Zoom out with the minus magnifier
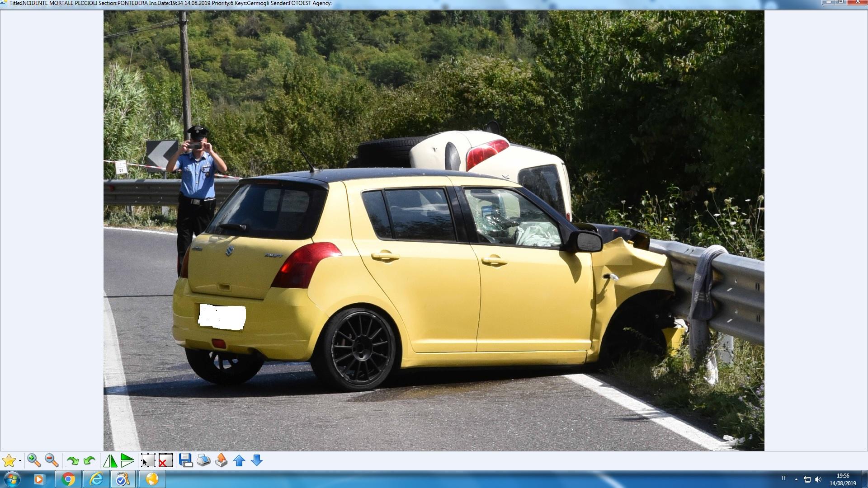 coord(52,460)
